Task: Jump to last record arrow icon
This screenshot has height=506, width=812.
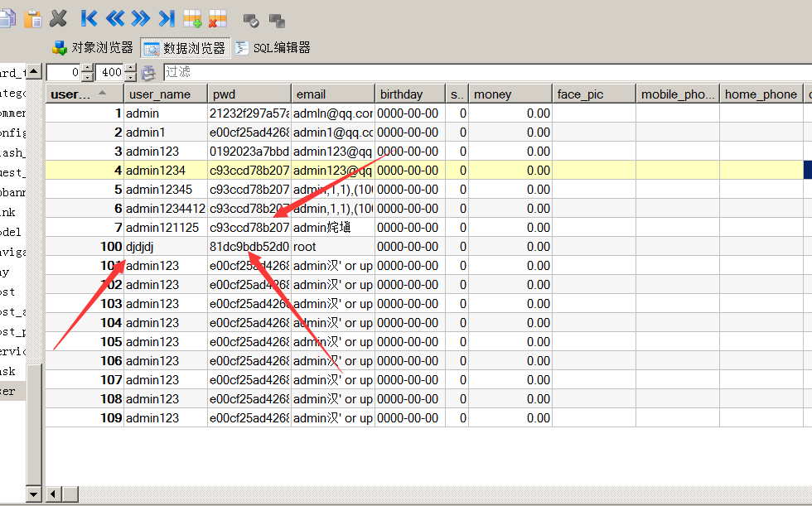Action: pos(167,19)
